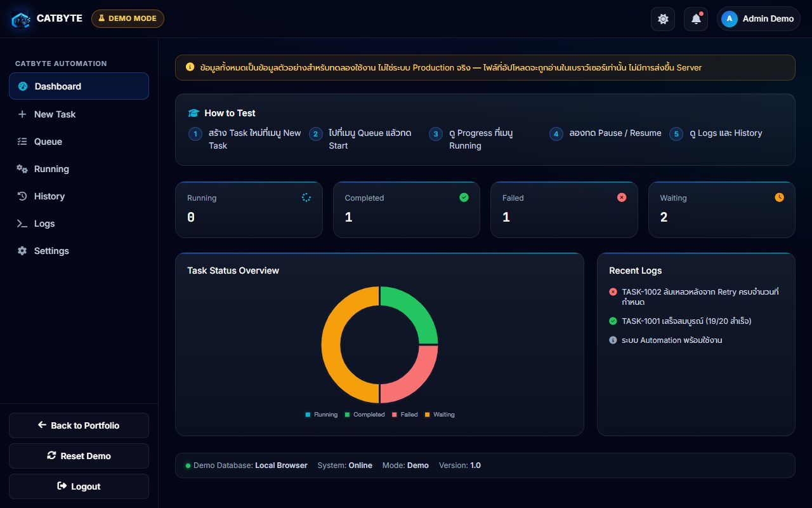Click the Waiting stat card value 2
Screen dimensions: 812x508
(x=664, y=217)
